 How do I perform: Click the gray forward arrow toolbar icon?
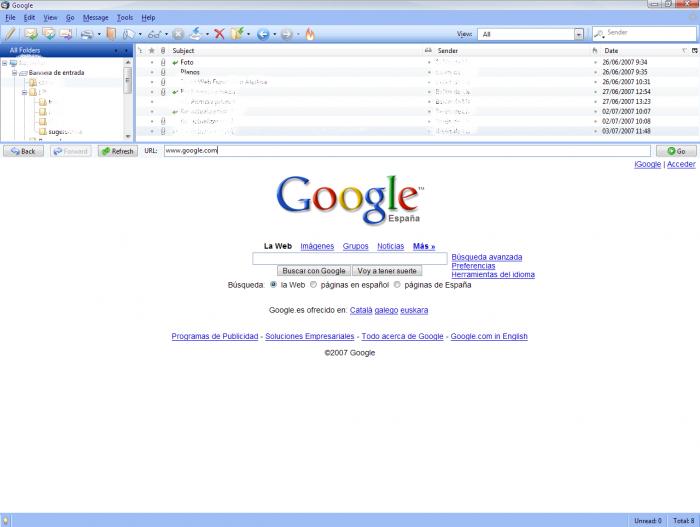tap(287, 34)
